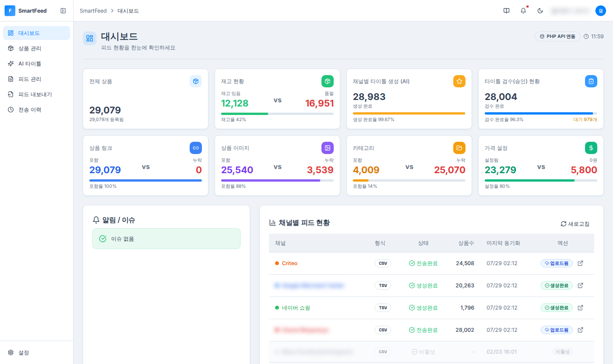Click the 가격 설정 dollar icon

coord(591,148)
